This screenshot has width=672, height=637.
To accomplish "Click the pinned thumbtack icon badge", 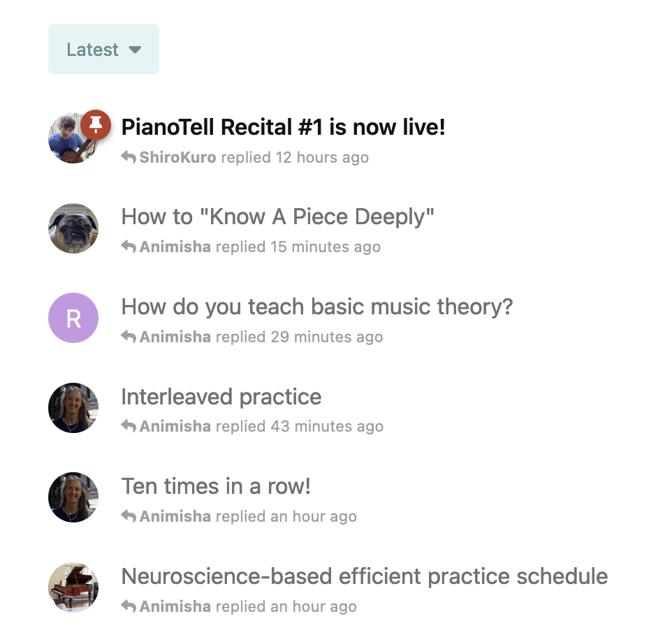I will coord(96,125).
